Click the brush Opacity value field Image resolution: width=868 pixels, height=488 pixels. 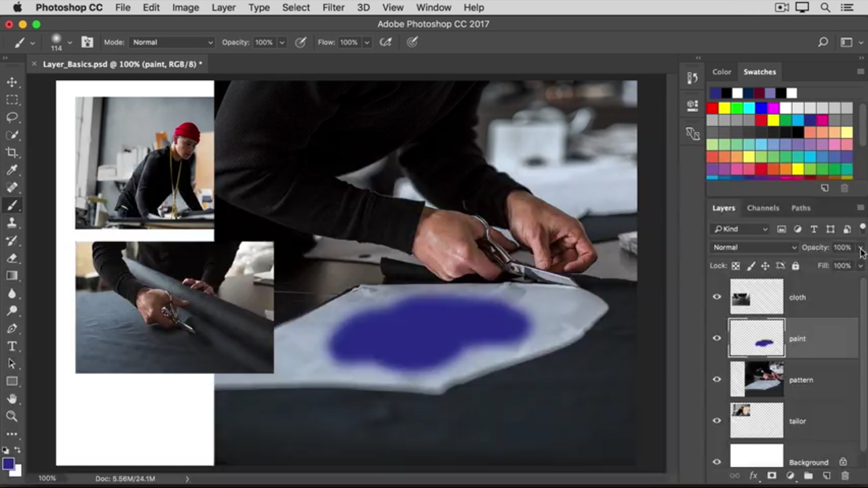pos(264,42)
